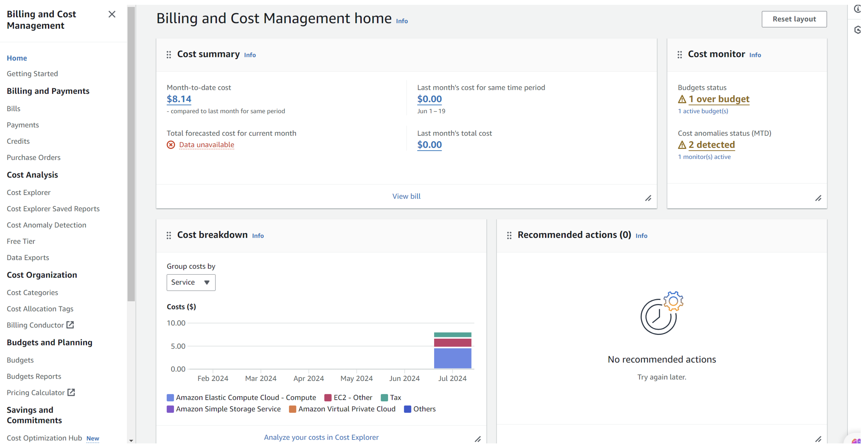Open Billing Conductor external link icon
The width and height of the screenshot is (868, 448).
point(70,325)
